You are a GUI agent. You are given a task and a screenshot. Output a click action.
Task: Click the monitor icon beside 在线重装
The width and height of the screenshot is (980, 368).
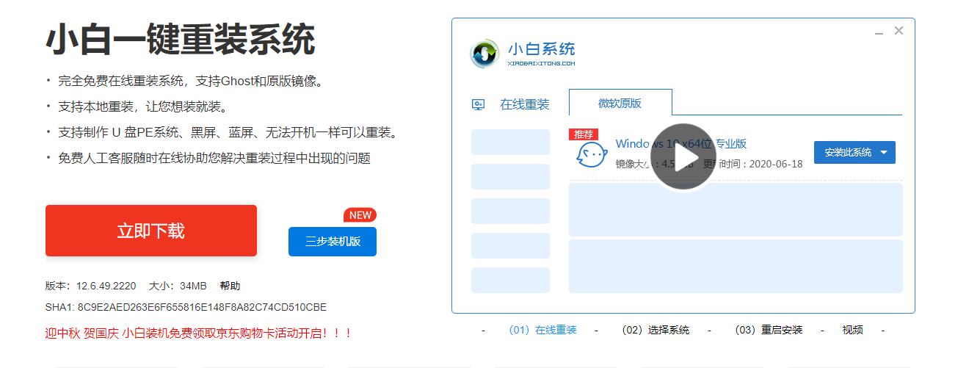(478, 104)
